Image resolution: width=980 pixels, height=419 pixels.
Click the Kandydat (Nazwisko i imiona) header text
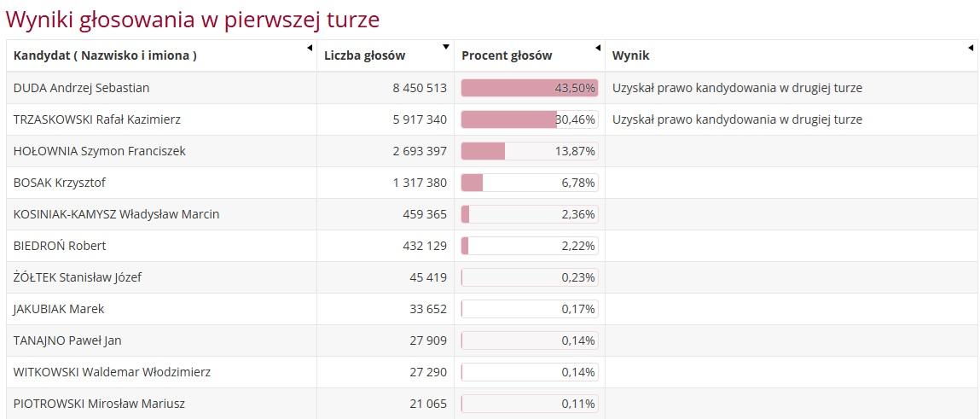coord(105,55)
